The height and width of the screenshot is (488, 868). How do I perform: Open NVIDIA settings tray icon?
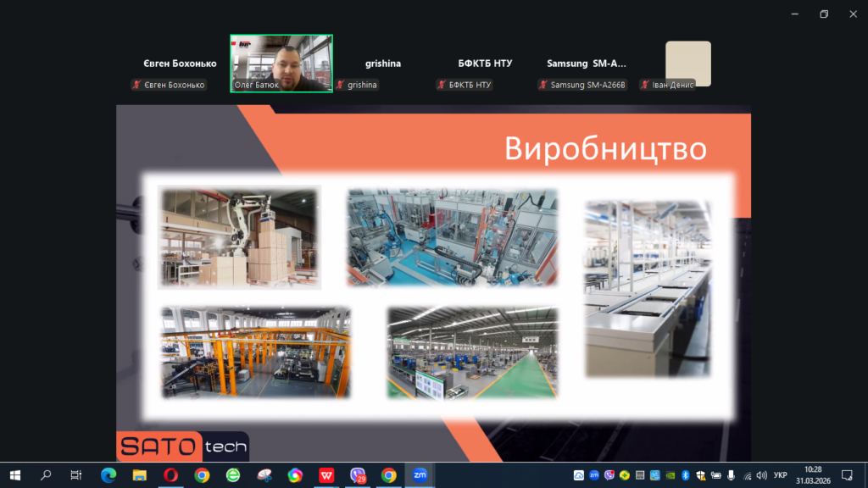[670, 475]
